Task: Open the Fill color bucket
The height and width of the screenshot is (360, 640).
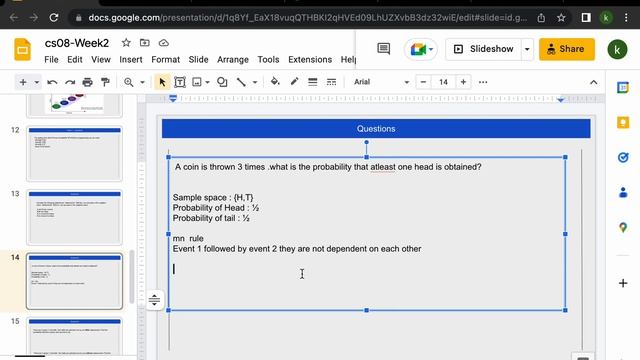Action: tap(275, 82)
